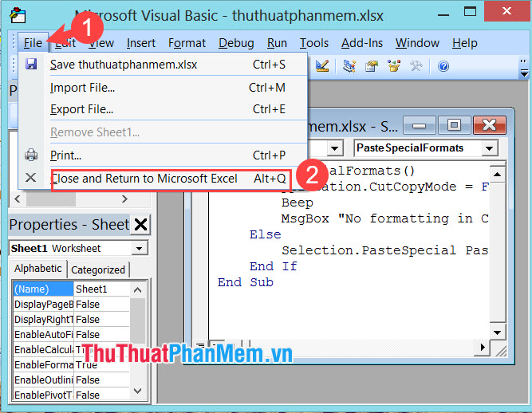Select Close and Return to Microsoft Excel
The image size is (532, 413).
(x=164, y=179)
